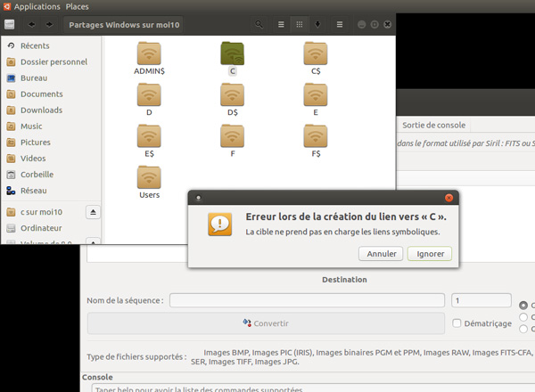Click Ignorer in the error dialog
535x392 pixels.
tap(430, 254)
